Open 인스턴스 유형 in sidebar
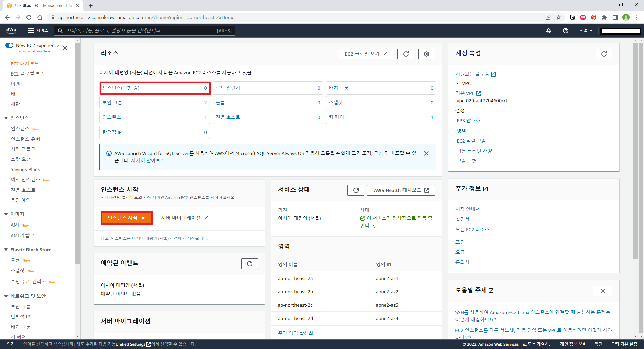 (25, 139)
